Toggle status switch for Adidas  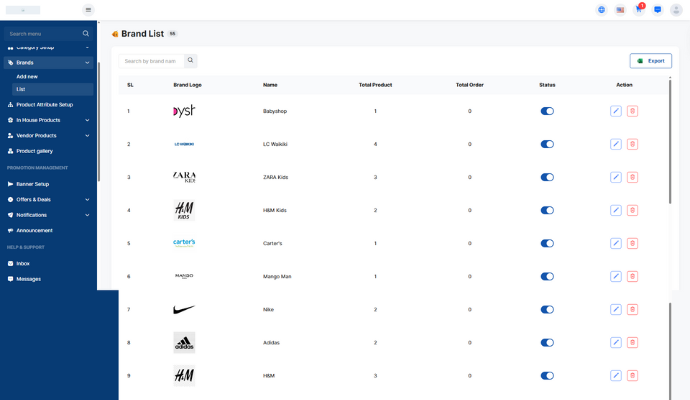point(547,343)
